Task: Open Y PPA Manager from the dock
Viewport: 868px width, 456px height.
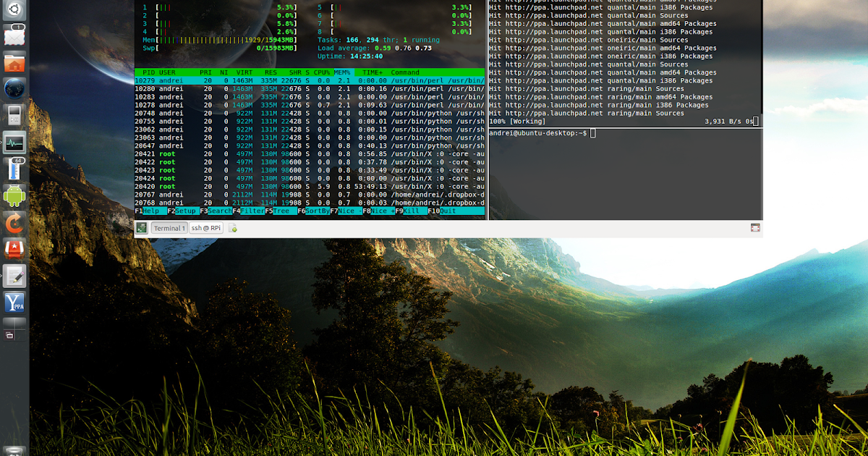Action: point(14,303)
